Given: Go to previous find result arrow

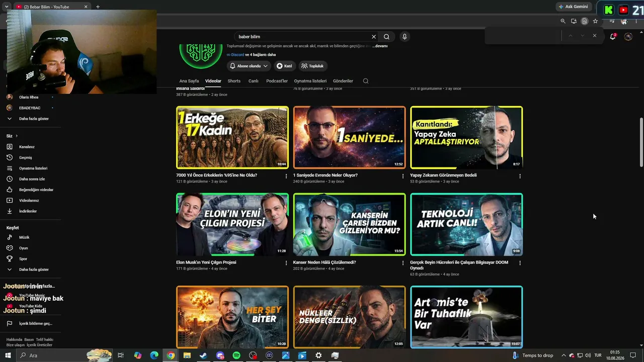Looking at the screenshot, I should click(570, 36).
